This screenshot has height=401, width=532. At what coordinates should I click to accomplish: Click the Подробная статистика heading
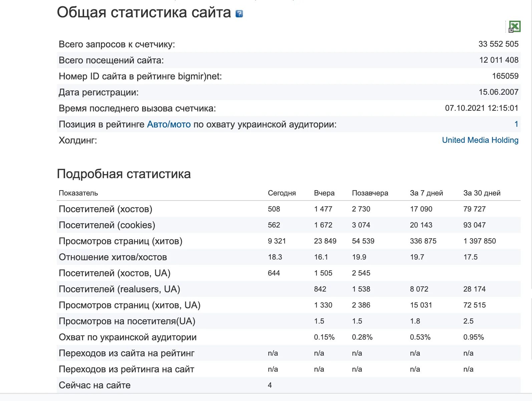pyautogui.click(x=124, y=174)
